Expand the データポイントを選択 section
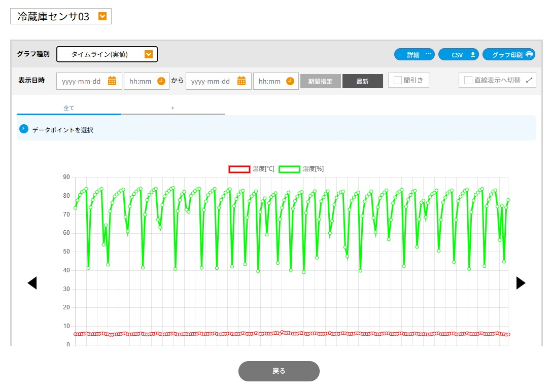This screenshot has height=392, width=553. (x=23, y=129)
